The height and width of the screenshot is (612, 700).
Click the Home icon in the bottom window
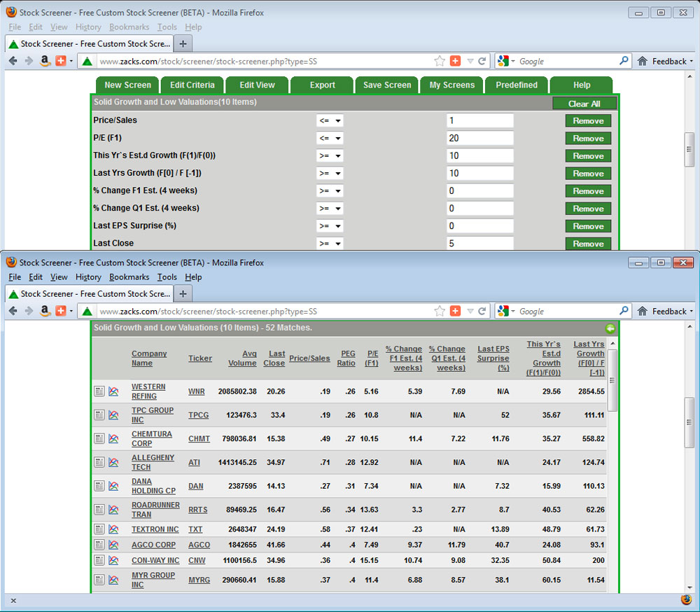click(x=642, y=312)
